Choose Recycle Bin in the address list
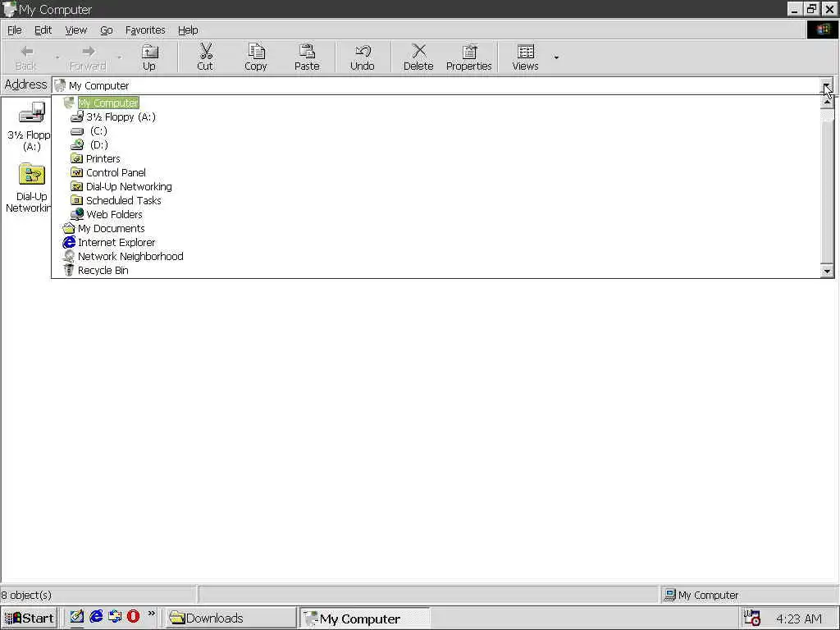This screenshot has width=840, height=630. coord(103,270)
